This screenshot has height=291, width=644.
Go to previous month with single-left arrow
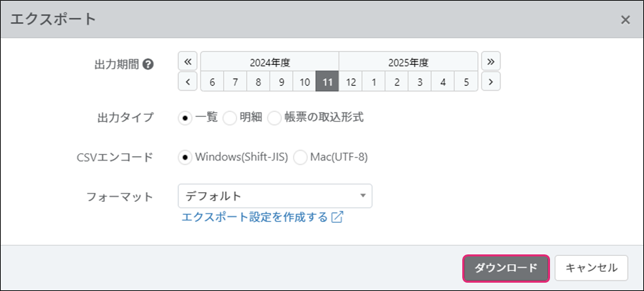pos(188,82)
